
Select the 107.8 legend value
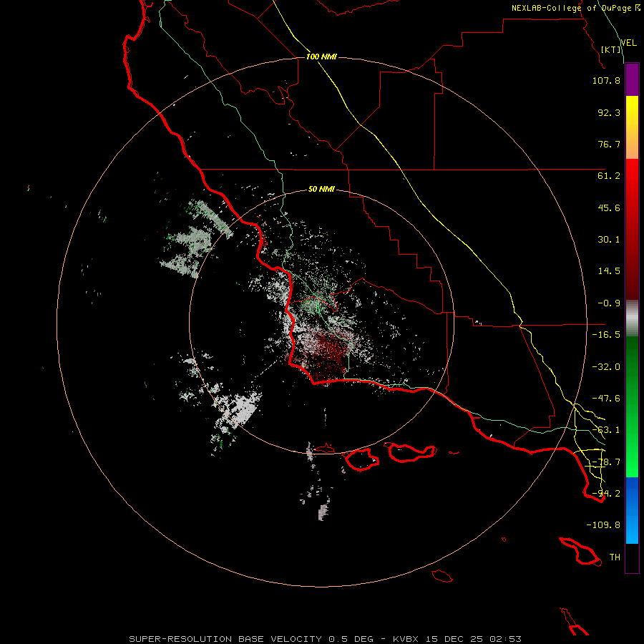[606, 80]
